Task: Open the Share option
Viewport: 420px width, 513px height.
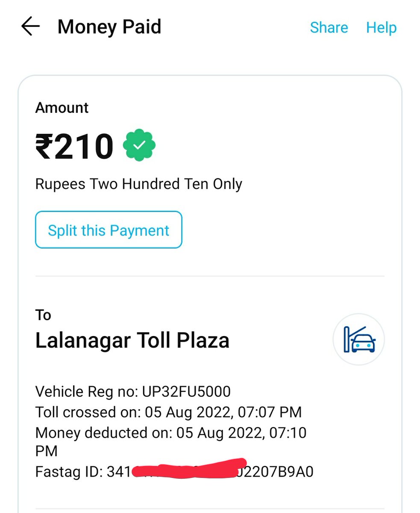Action: (329, 27)
